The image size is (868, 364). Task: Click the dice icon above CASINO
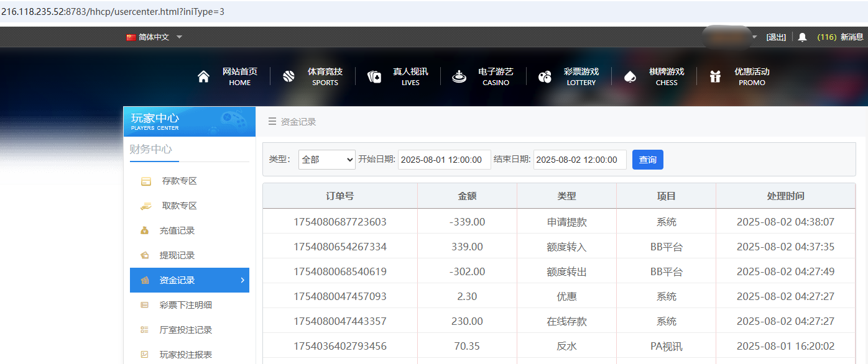pyautogui.click(x=459, y=76)
